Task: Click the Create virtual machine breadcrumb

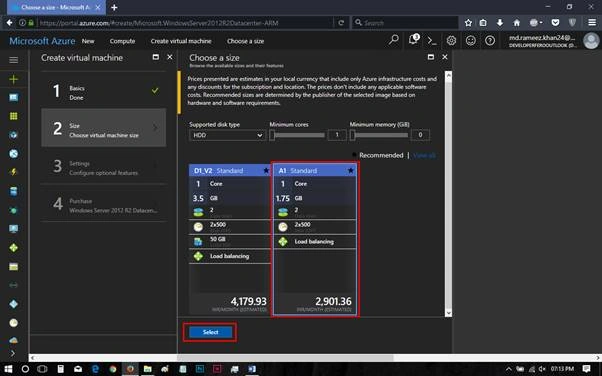Action: 181,41
